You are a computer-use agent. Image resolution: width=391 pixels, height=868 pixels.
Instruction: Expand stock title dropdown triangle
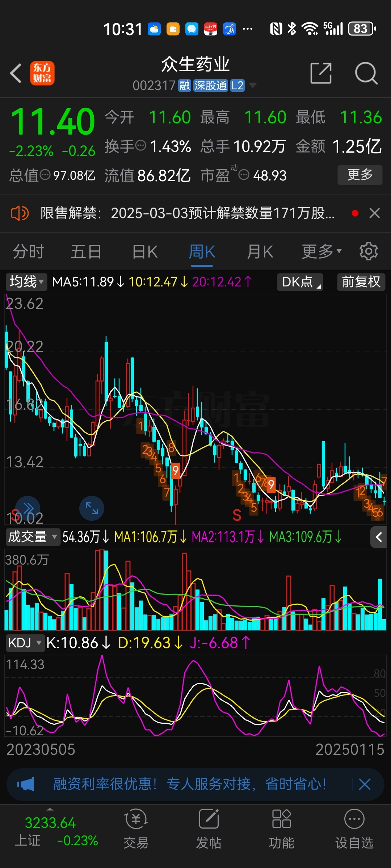click(253, 85)
